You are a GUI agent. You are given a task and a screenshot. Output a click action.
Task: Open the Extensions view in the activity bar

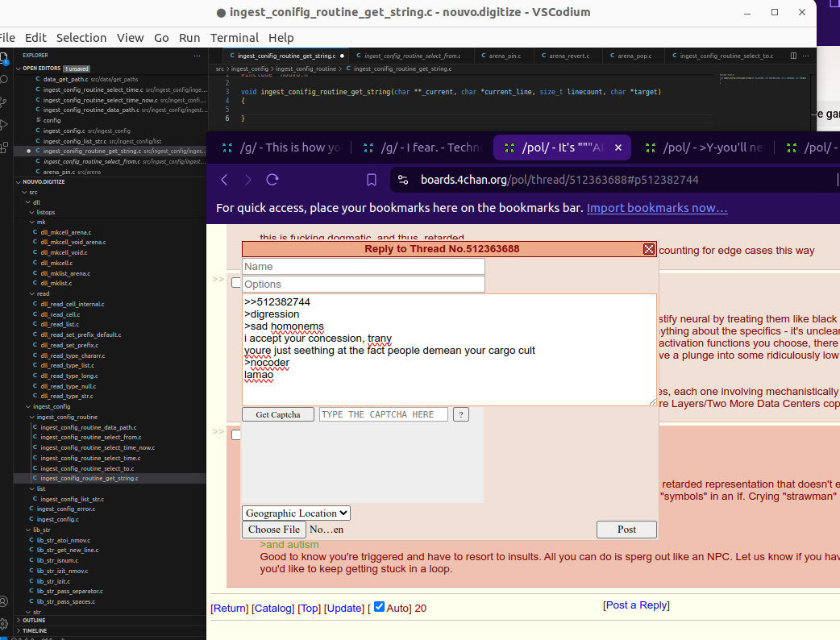pyautogui.click(x=4, y=148)
